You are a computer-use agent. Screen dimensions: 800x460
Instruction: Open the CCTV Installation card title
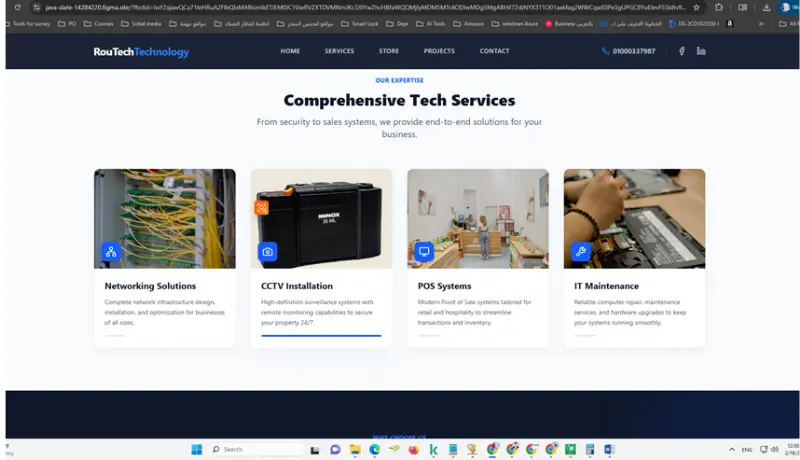click(296, 286)
